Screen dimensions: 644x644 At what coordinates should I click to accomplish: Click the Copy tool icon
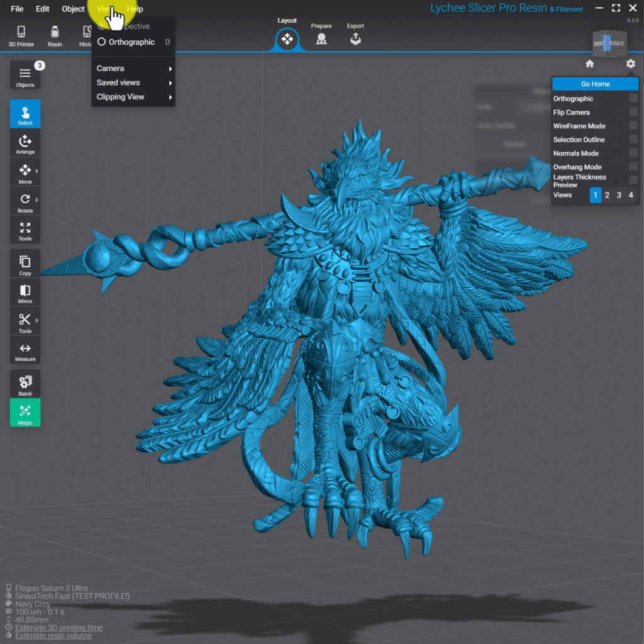25,264
